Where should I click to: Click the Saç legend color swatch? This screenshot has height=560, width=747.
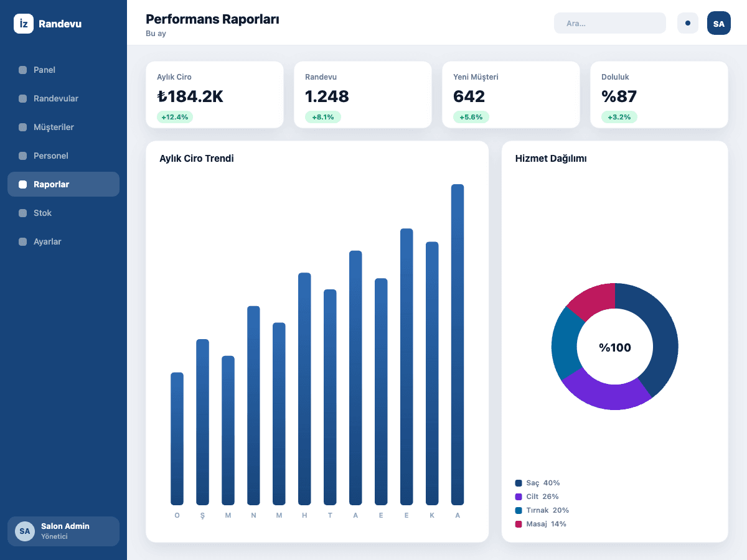[519, 483]
